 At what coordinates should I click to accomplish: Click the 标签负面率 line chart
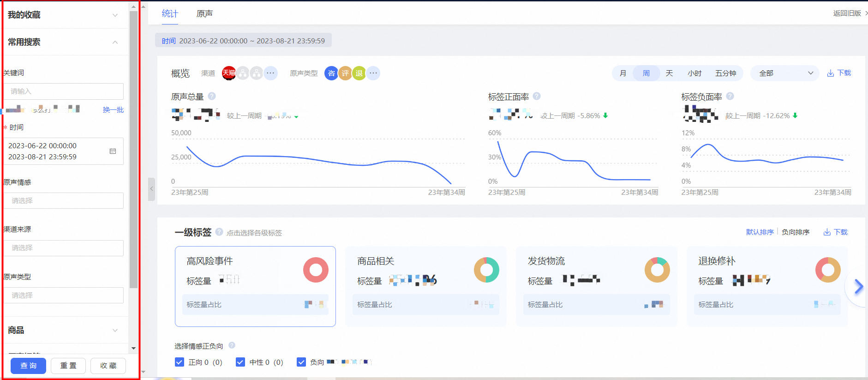766,163
